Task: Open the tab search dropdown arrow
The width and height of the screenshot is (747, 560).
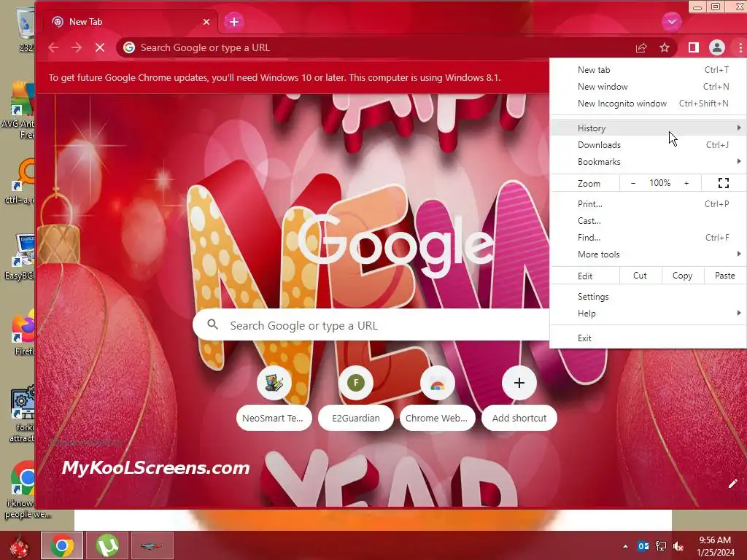Action: tap(672, 21)
